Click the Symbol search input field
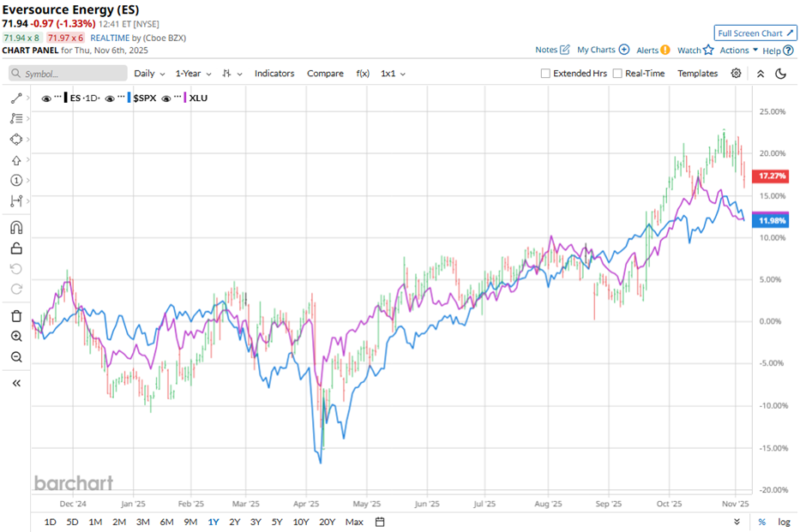The image size is (806, 532). click(68, 74)
